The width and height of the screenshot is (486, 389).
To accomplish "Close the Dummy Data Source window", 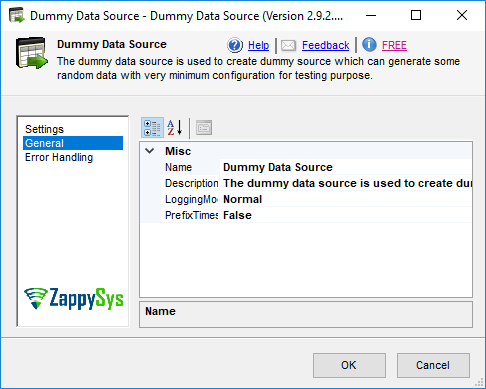I will coord(462,15).
